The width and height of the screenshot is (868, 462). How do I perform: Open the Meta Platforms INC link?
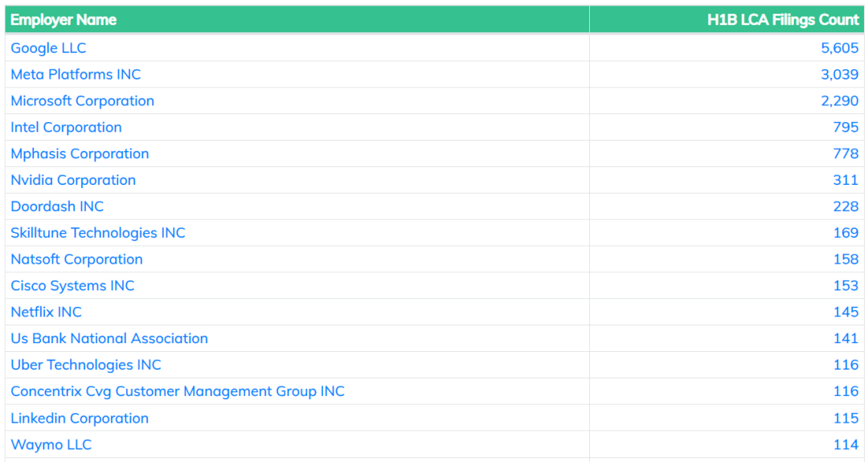pos(76,74)
